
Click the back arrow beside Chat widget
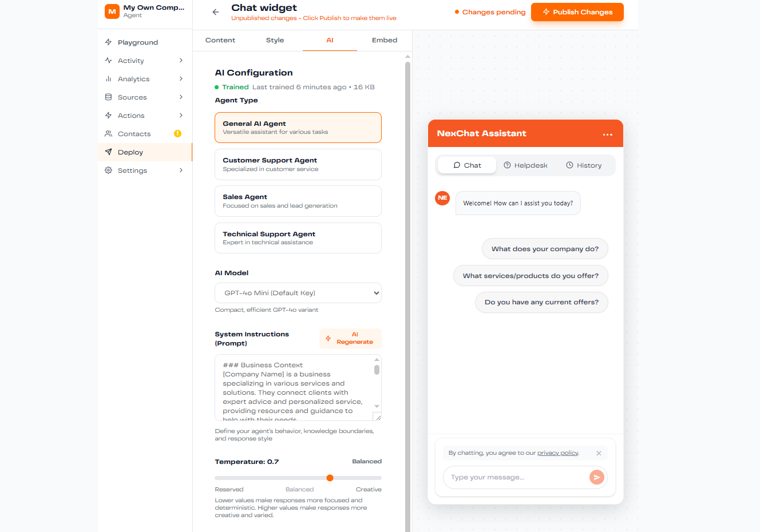pos(216,12)
